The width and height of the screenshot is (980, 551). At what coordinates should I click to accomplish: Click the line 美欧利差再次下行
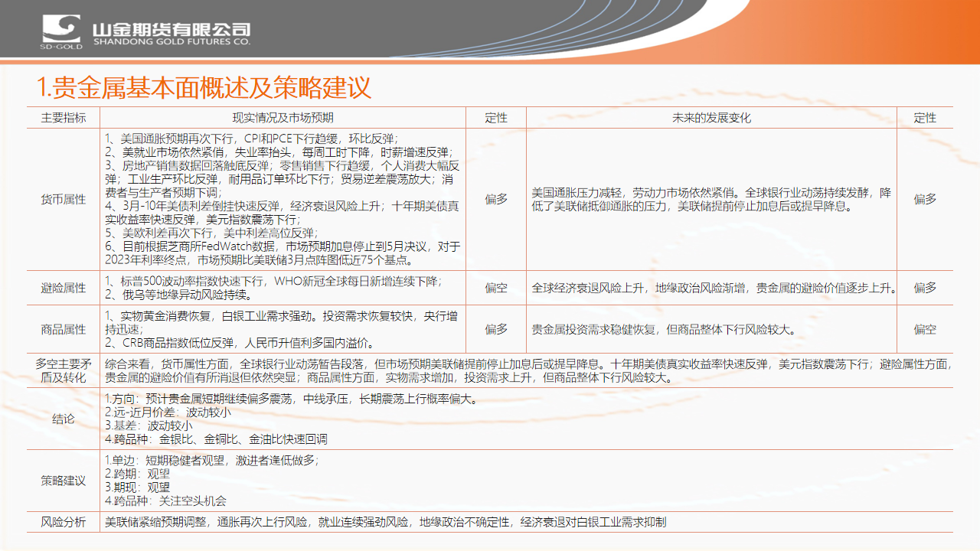tap(211, 233)
